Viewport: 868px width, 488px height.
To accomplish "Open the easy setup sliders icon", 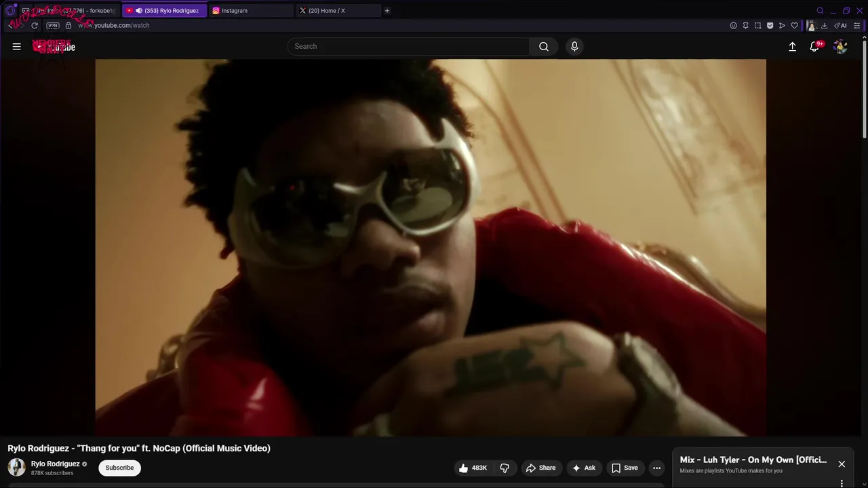I will (857, 26).
